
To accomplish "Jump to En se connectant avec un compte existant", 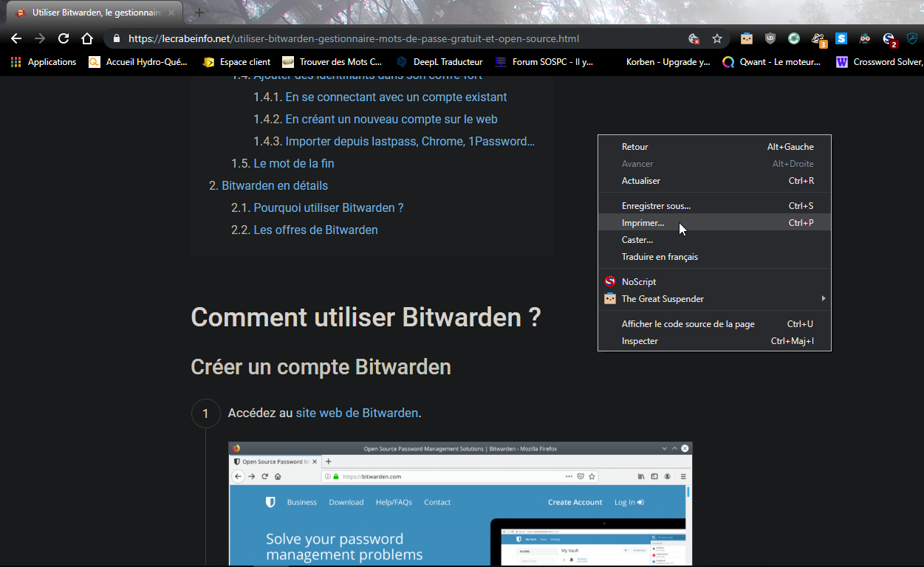I will [x=396, y=97].
